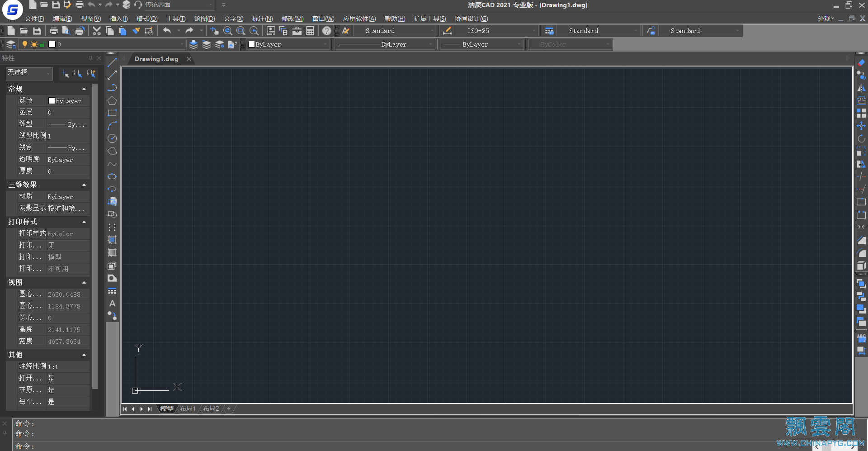This screenshot has width=868, height=451.
Task: Close the Drawing1.dwg tab
Action: pos(189,59)
